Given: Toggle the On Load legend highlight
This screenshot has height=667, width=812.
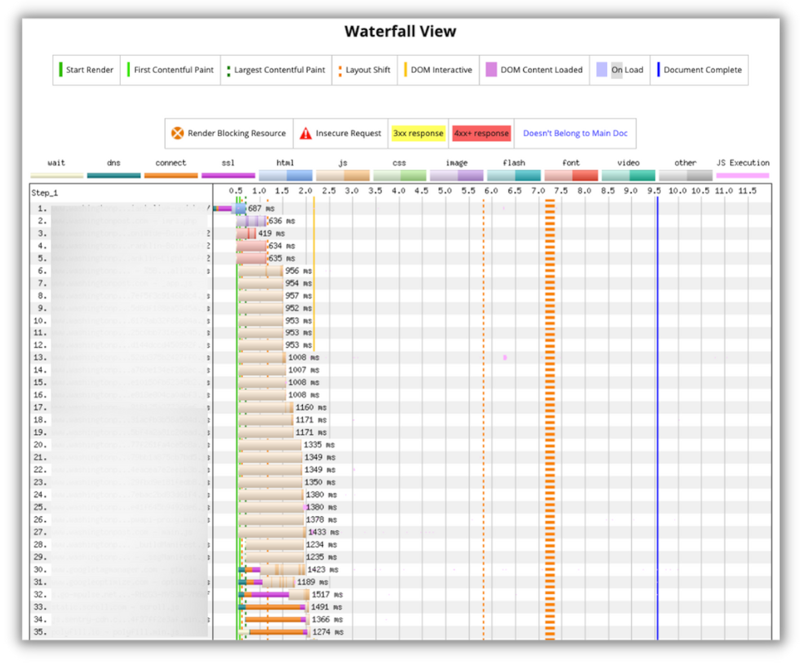Looking at the screenshot, I should [601, 69].
